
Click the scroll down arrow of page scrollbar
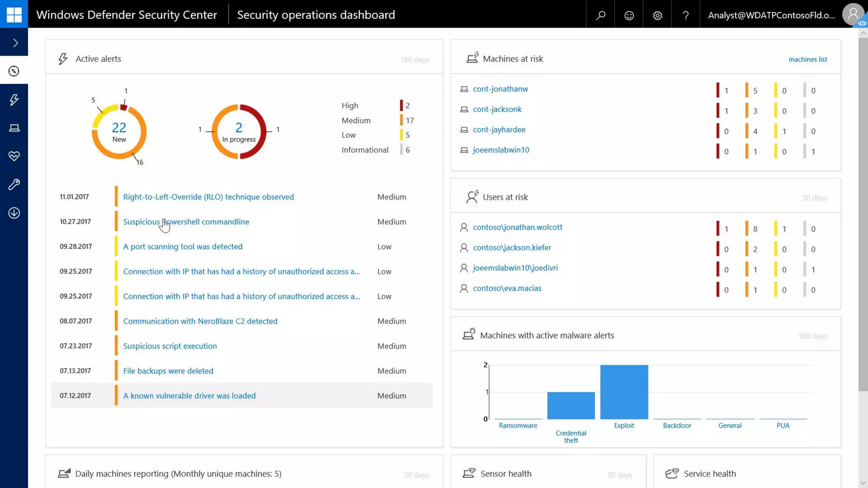point(863,483)
